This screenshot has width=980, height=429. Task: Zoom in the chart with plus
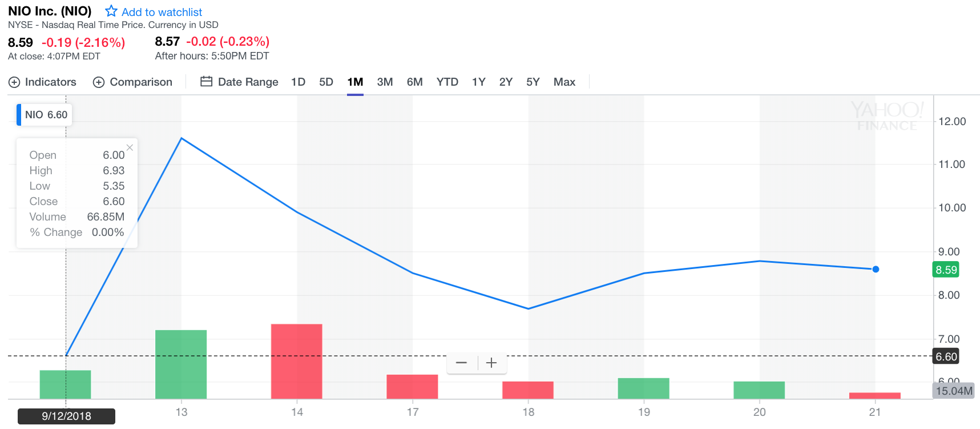click(491, 363)
